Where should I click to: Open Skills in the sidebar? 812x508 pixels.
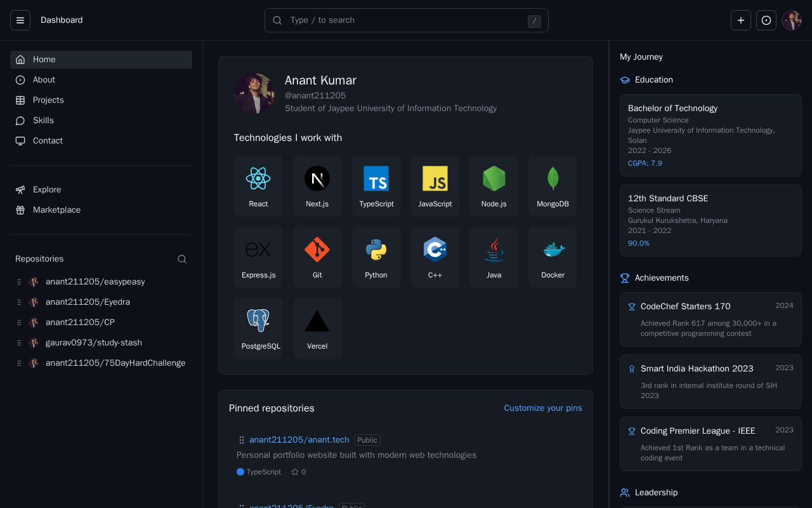101,121
